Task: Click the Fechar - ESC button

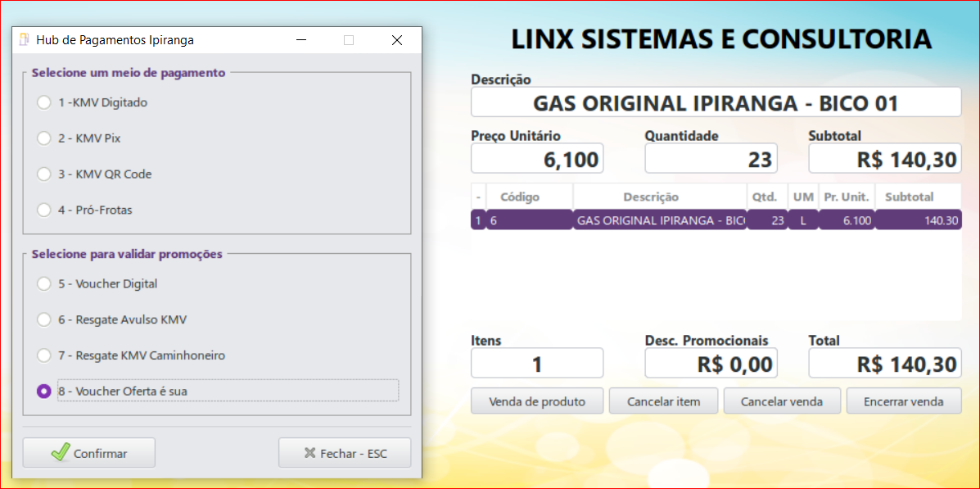Action: (345, 453)
